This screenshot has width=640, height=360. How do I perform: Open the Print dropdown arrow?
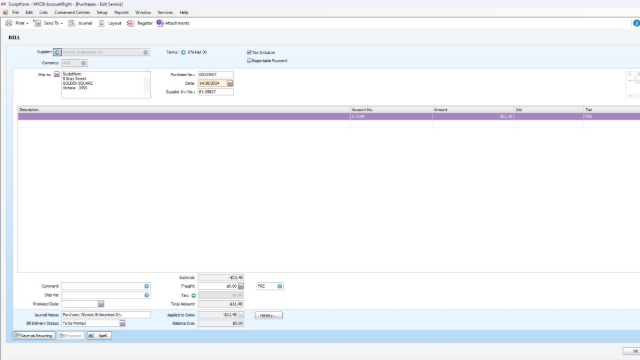pyautogui.click(x=27, y=24)
